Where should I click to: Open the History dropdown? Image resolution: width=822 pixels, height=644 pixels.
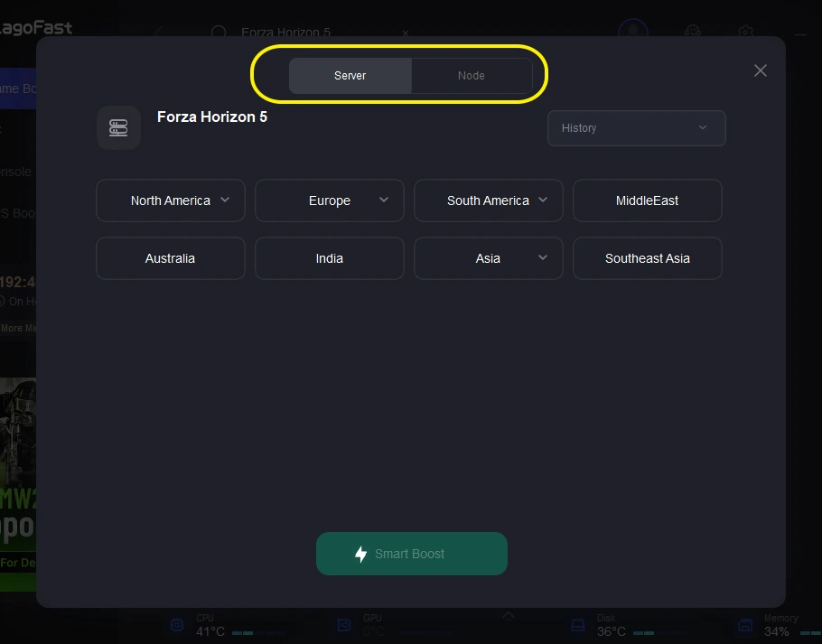636,128
